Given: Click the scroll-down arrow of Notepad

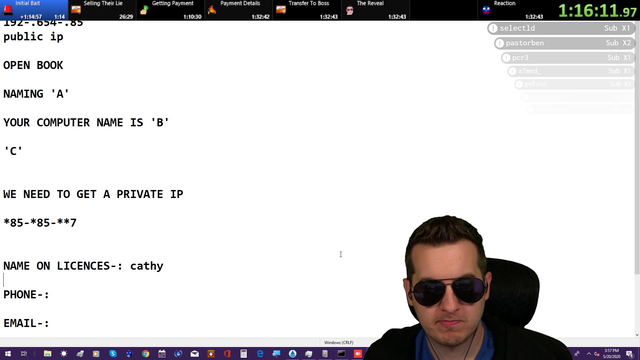Looking at the screenshot, I should click(637, 335).
